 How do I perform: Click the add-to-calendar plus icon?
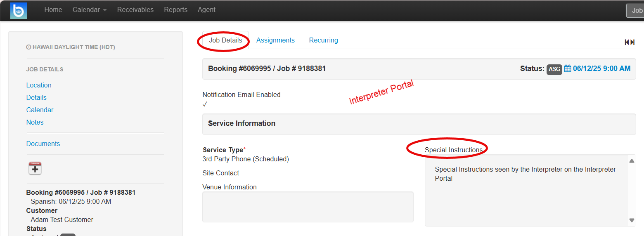pyautogui.click(x=35, y=168)
